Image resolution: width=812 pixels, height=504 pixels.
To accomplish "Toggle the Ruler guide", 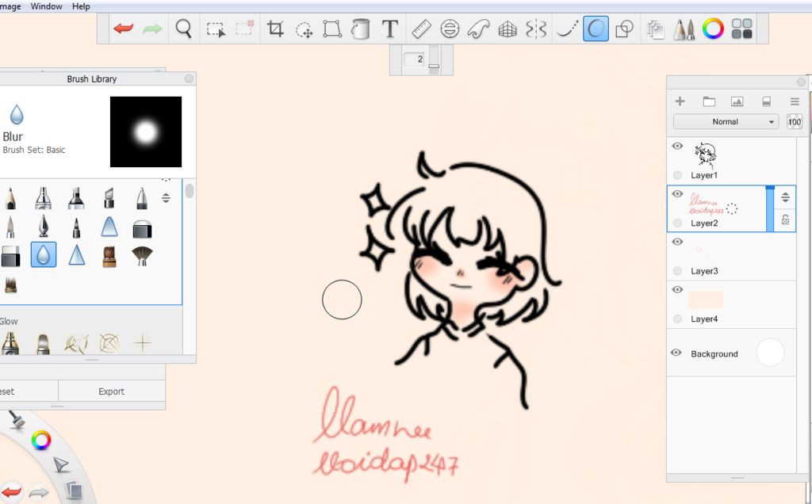I will click(x=422, y=29).
